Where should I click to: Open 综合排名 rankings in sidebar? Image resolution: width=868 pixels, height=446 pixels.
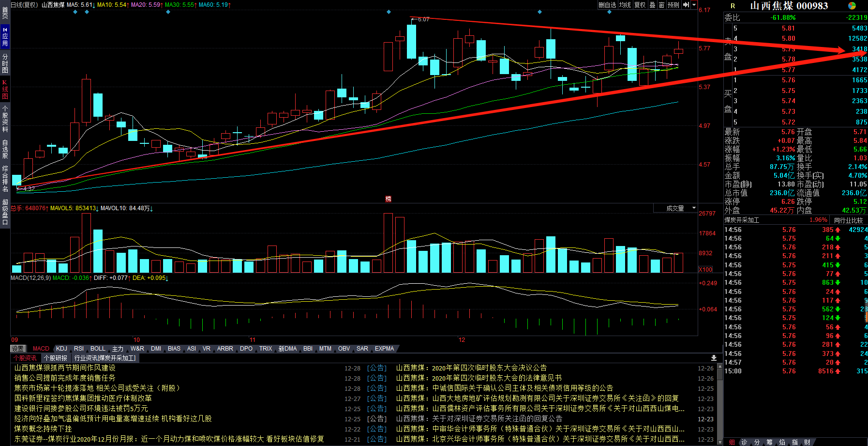coord(5,179)
